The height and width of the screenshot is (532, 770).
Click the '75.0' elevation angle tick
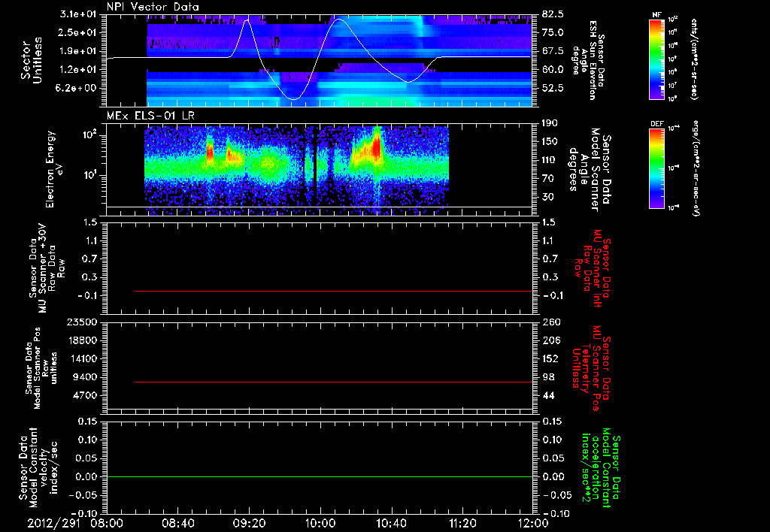coord(553,32)
